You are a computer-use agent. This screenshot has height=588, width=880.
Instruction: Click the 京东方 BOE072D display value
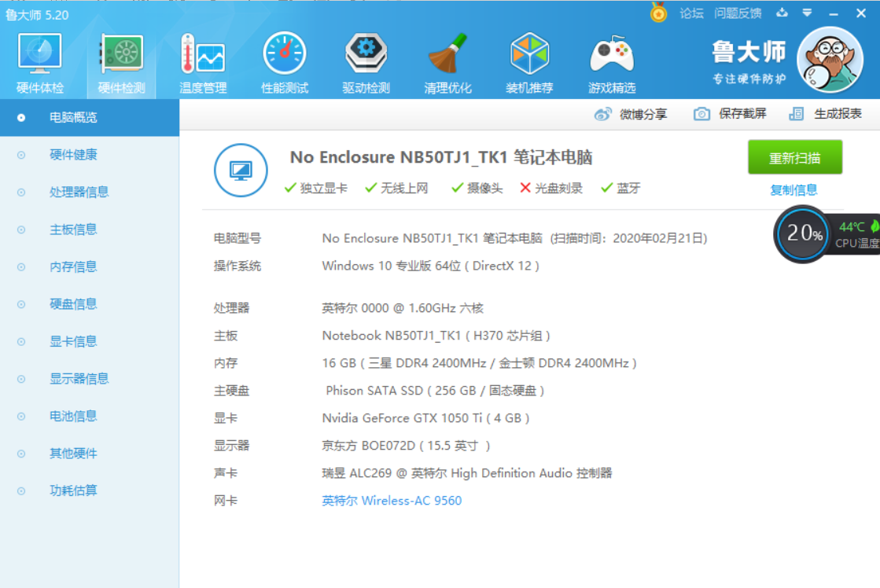407,446
